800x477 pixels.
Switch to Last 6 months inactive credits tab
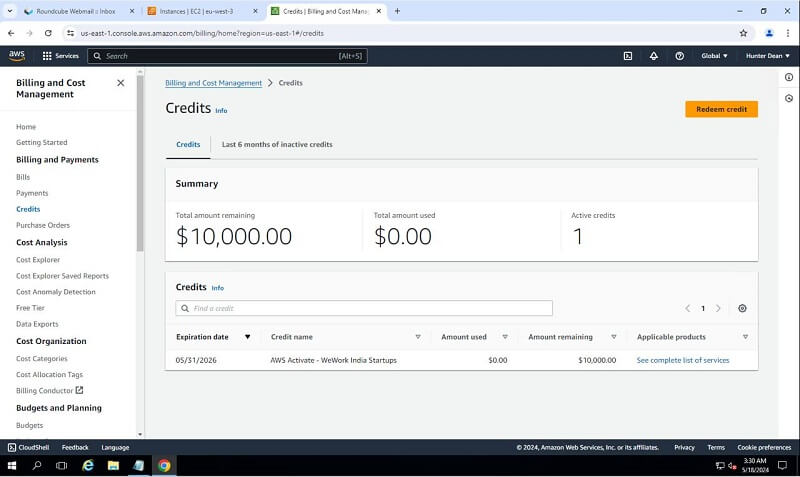(x=277, y=145)
